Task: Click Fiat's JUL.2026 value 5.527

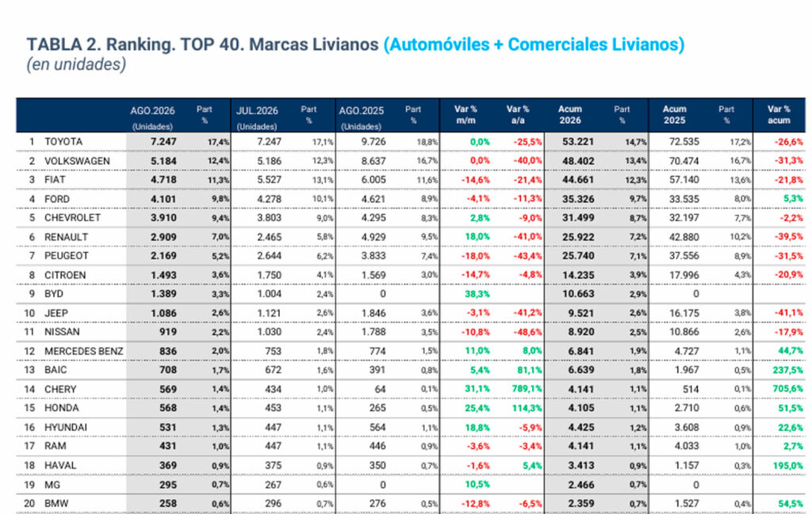Action: 270,180
